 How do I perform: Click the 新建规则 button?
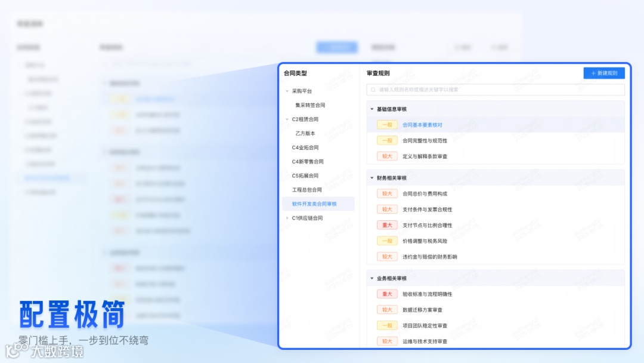[x=603, y=73]
